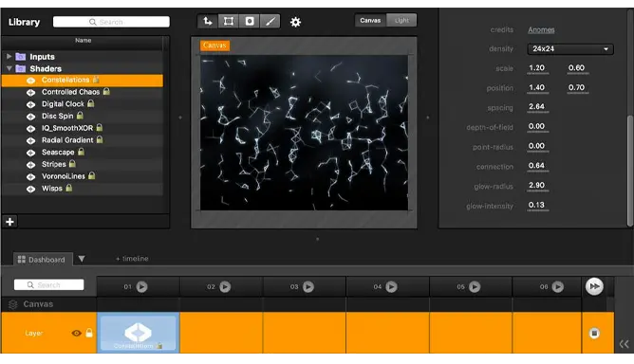Open the Anomes credits link
Viewport: 634px width, 364px height.
541,30
